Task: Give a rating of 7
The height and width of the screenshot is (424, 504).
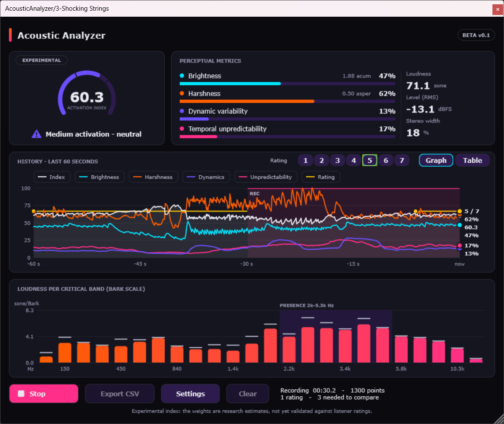Action: [402, 161]
